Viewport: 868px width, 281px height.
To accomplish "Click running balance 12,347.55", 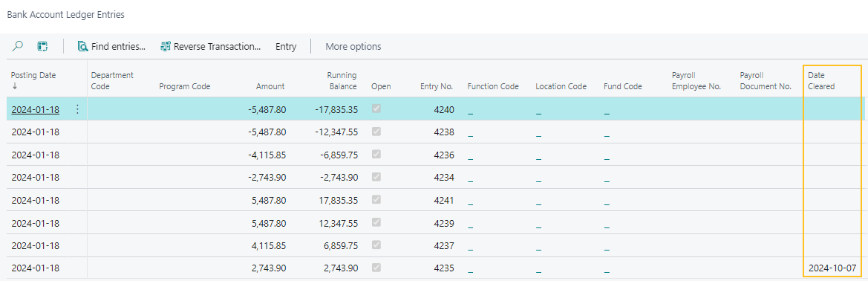I will (338, 223).
